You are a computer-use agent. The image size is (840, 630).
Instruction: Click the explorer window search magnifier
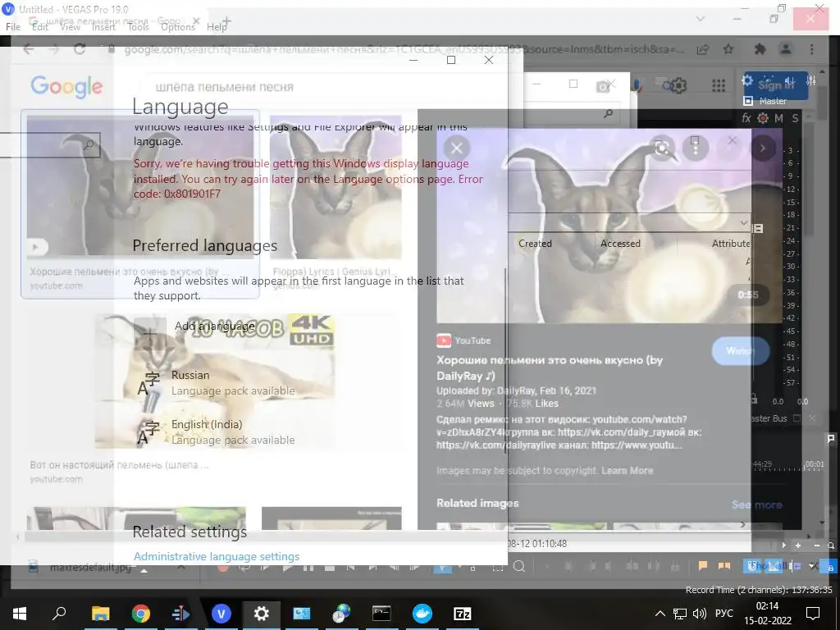click(x=608, y=113)
